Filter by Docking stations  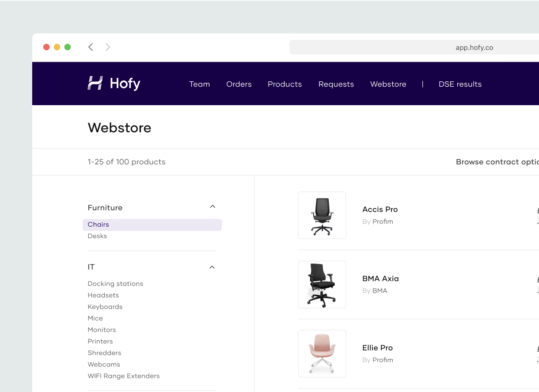coord(115,284)
